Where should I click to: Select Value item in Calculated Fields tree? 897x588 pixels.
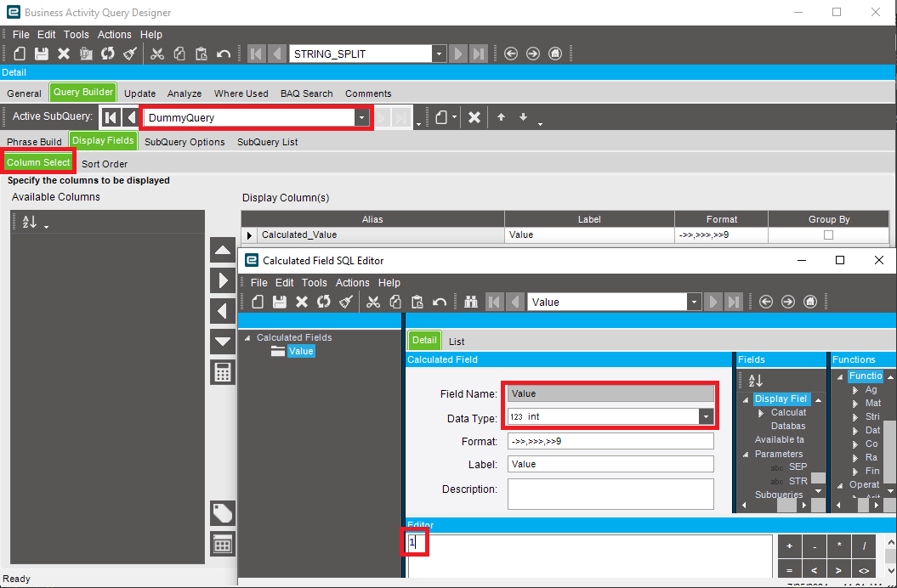(301, 351)
